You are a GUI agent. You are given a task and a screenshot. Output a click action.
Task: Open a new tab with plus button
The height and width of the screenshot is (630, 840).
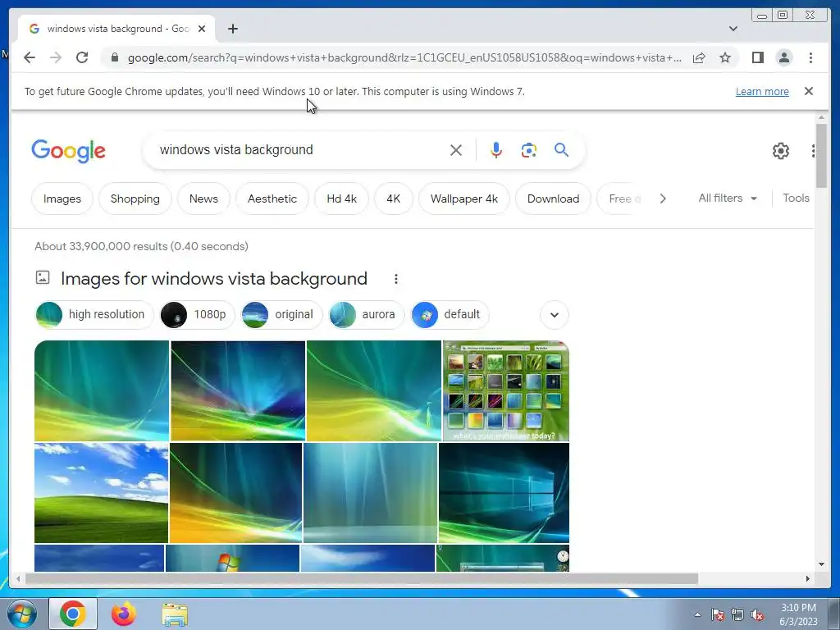pos(232,29)
